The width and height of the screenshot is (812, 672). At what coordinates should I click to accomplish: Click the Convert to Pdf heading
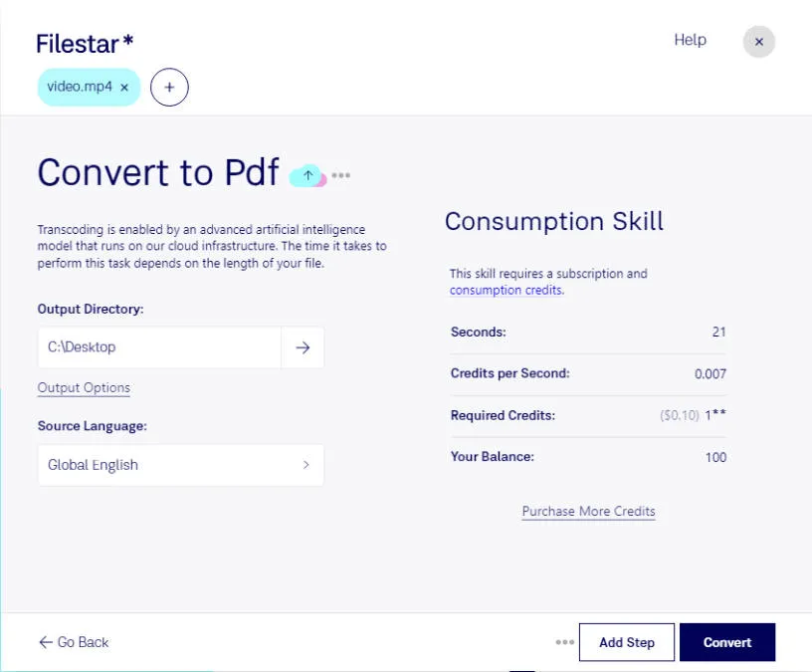coord(157,171)
